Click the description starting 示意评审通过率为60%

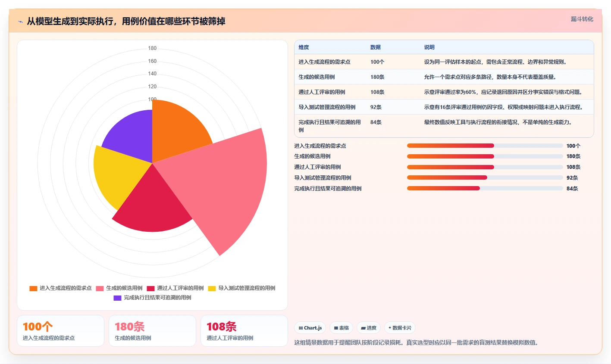(503, 92)
